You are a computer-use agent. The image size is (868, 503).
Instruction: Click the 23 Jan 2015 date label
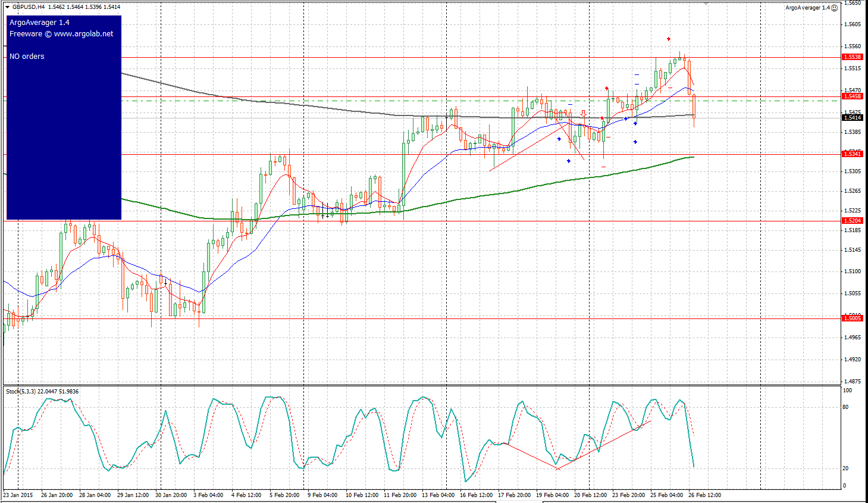pos(19,495)
